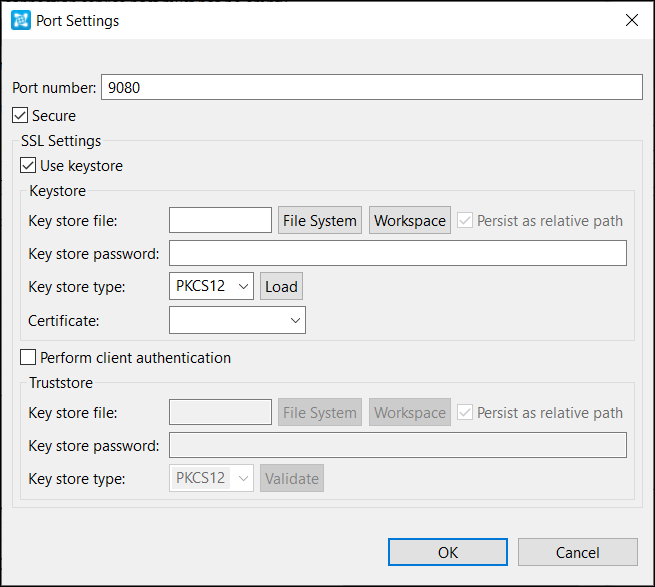Image resolution: width=655 pixels, height=587 pixels.
Task: Expand the Certificate dropdown
Action: click(237, 320)
